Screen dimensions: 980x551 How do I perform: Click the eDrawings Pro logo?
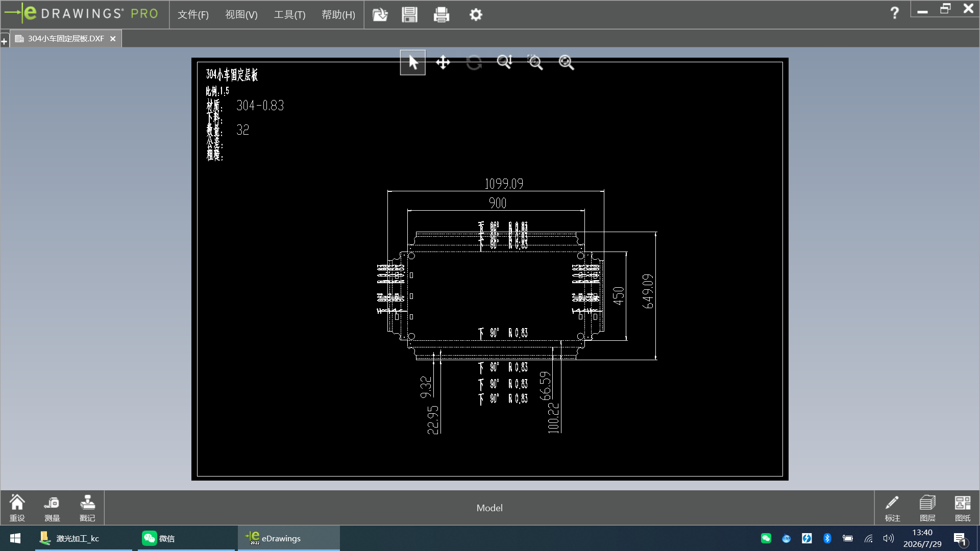(82, 14)
